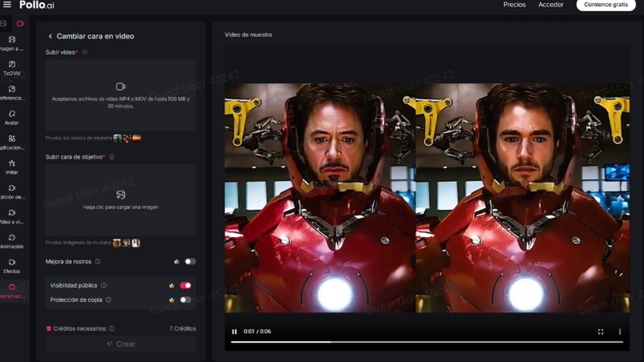This screenshot has height=362, width=644.
Task: Click premium crown icon for Mejora de rostros
Action: [x=176, y=261]
